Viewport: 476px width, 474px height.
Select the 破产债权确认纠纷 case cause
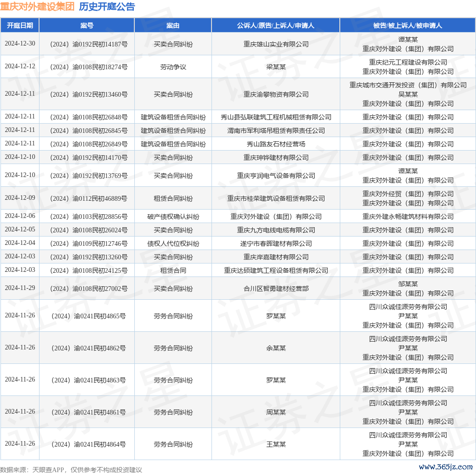[173, 217]
